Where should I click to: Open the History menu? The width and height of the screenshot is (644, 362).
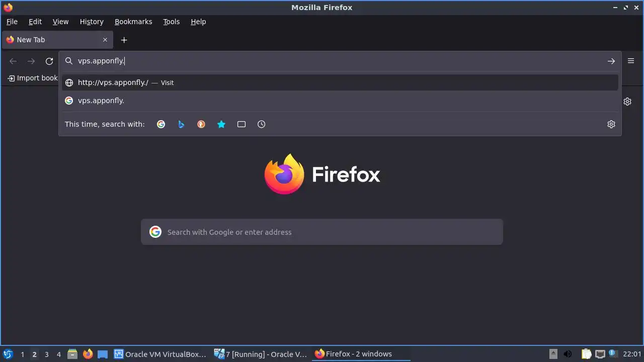(x=92, y=22)
